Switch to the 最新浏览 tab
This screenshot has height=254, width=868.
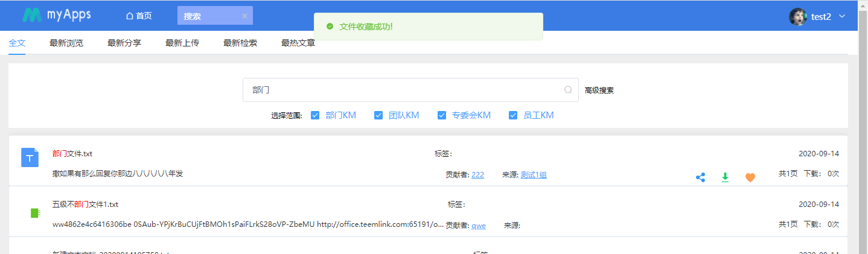pyautogui.click(x=66, y=43)
